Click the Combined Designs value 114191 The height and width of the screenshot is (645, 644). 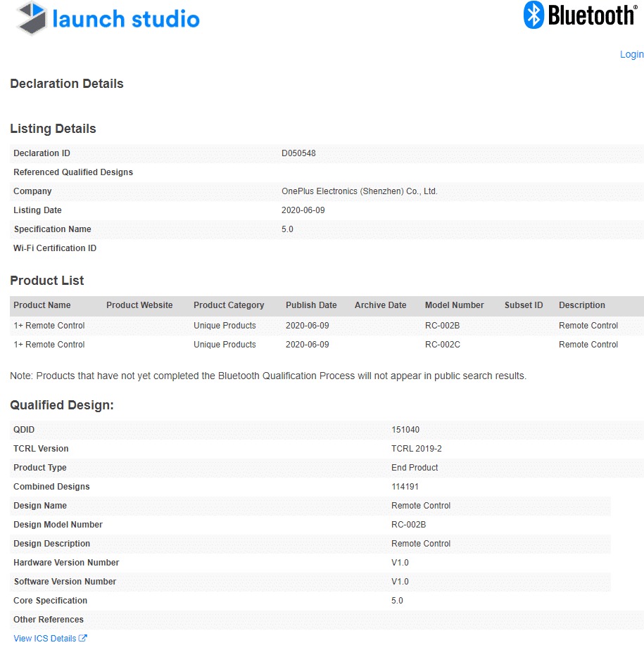coord(405,487)
